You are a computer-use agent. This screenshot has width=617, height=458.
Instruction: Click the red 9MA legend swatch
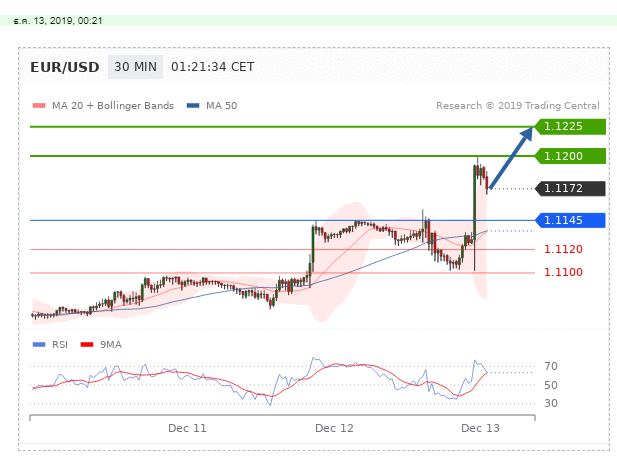coord(87,345)
